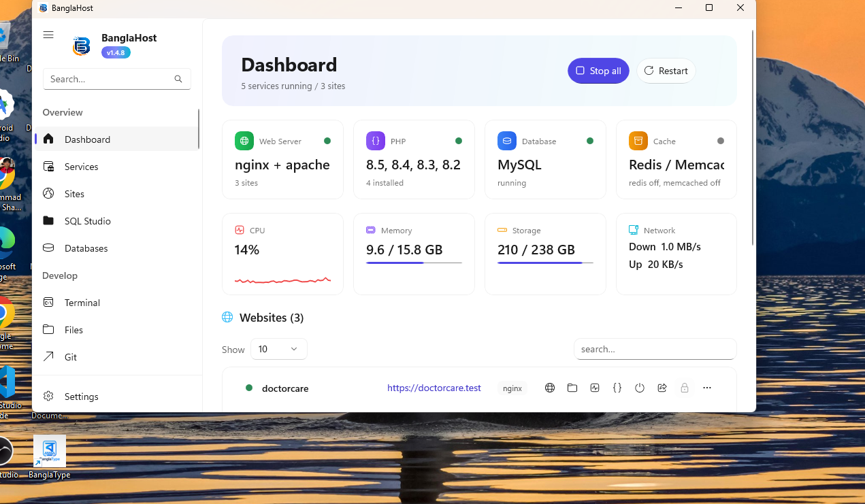Click the Storage usage progress bar
This screenshot has height=504, width=865.
(545, 263)
